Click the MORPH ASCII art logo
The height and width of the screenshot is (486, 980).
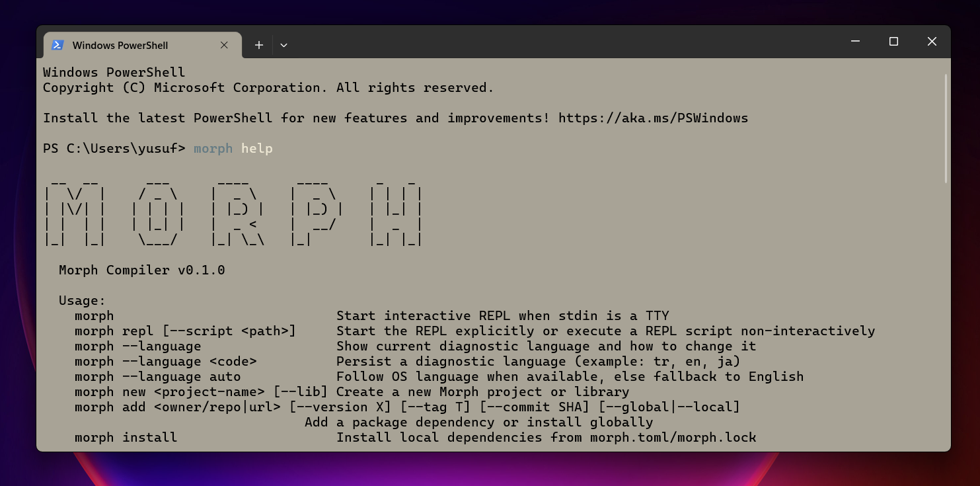pos(231,210)
